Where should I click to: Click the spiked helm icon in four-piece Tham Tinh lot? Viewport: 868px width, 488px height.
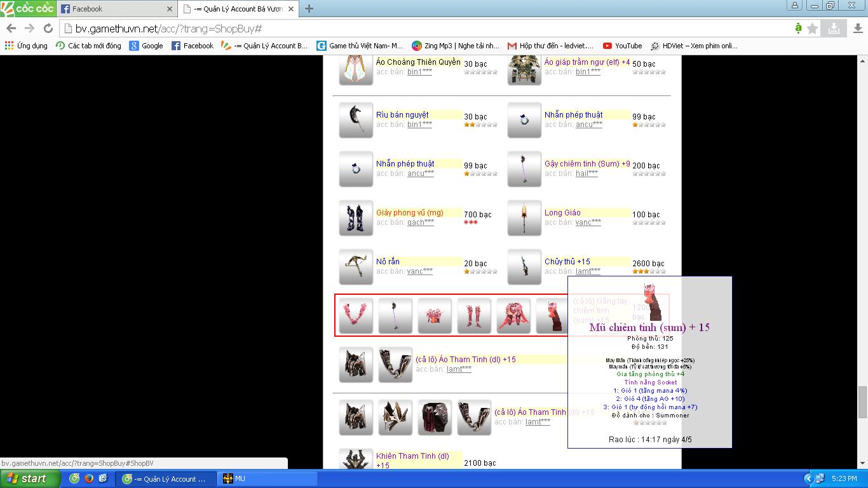(395, 417)
